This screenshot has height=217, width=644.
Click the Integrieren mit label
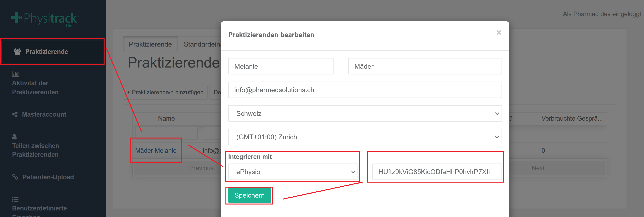click(250, 157)
